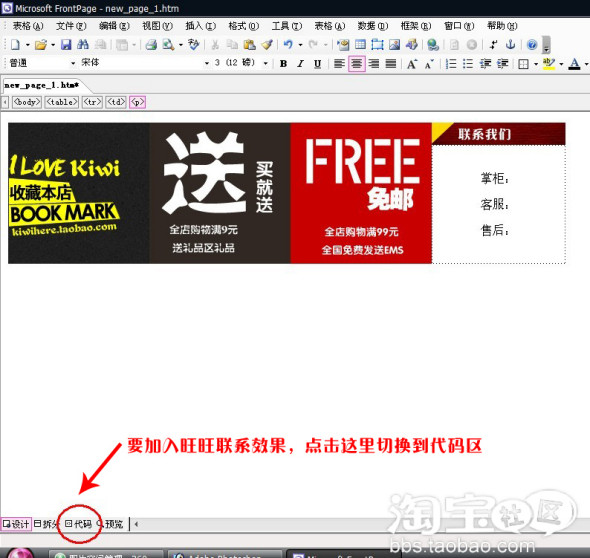This screenshot has height=558, width=590.
Task: Decrease indent icon in the formatting toolbar
Action: pyautogui.click(x=485, y=64)
